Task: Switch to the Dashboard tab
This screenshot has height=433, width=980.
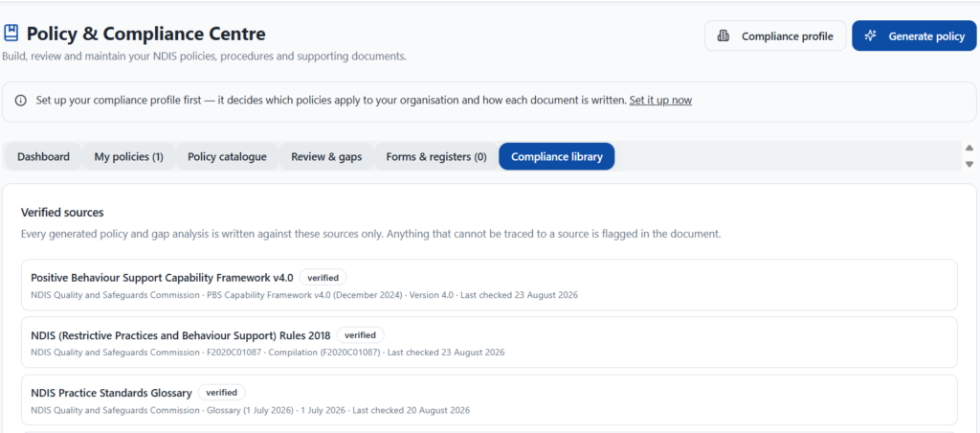Action: point(43,156)
